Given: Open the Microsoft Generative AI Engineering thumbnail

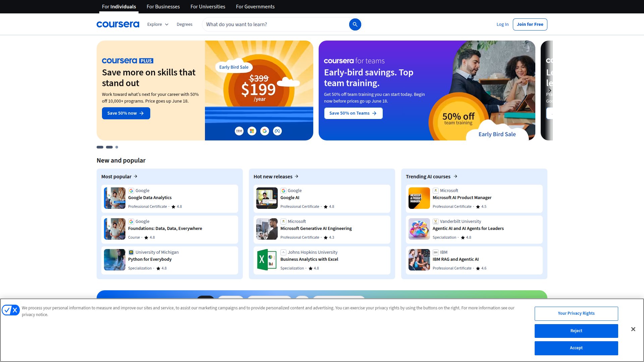Looking at the screenshot, I should 267,229.
